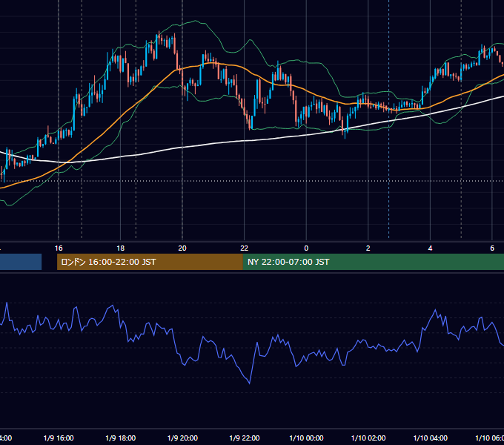Select the NY 22:00-07:00 JST session bar
Viewport: 504px width, 445px height.
pyautogui.click(x=373, y=262)
